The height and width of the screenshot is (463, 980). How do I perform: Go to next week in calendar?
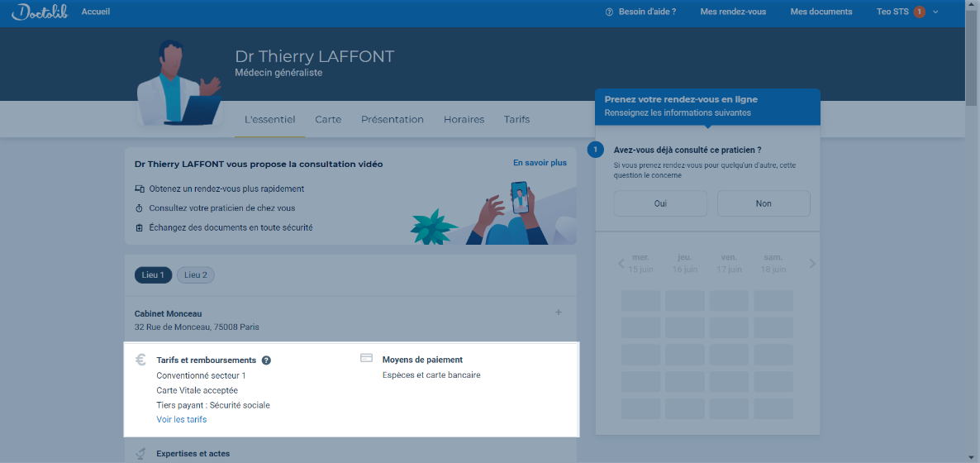pos(812,264)
